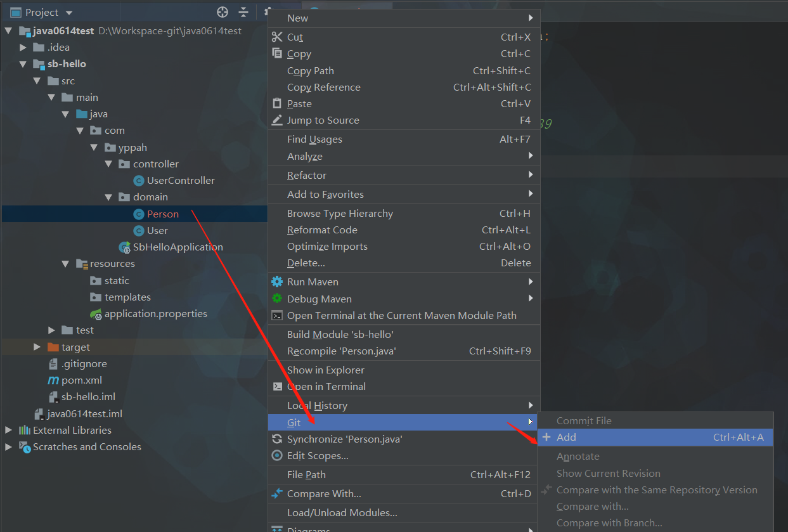Expand the .idea folder

[x=23, y=48]
